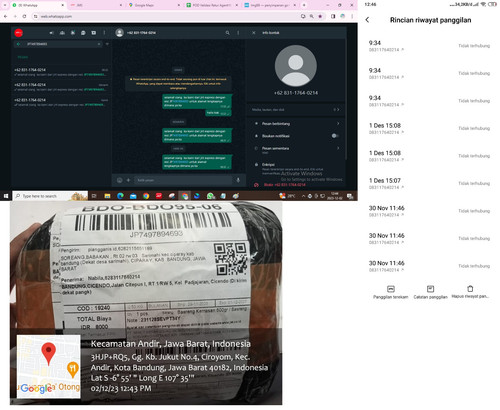The height and width of the screenshot is (410, 500).
Task: Open Task View on the taskbar
Action: coord(94,196)
